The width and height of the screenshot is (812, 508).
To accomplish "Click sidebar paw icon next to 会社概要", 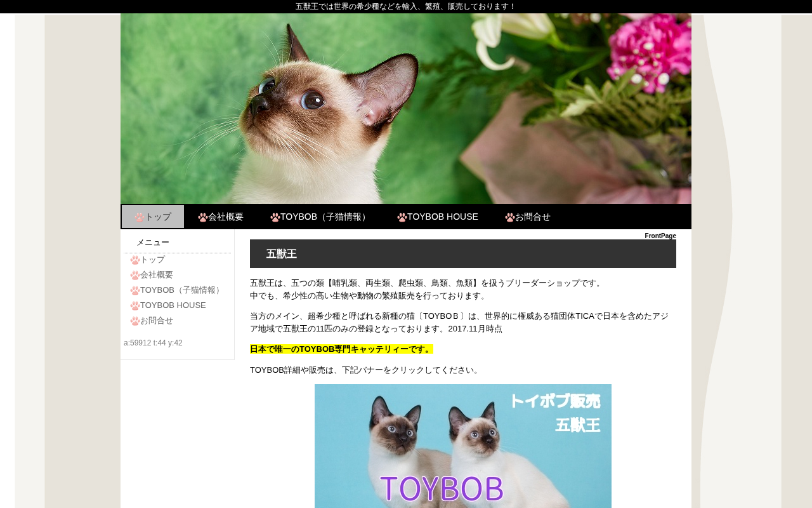I will [135, 276].
